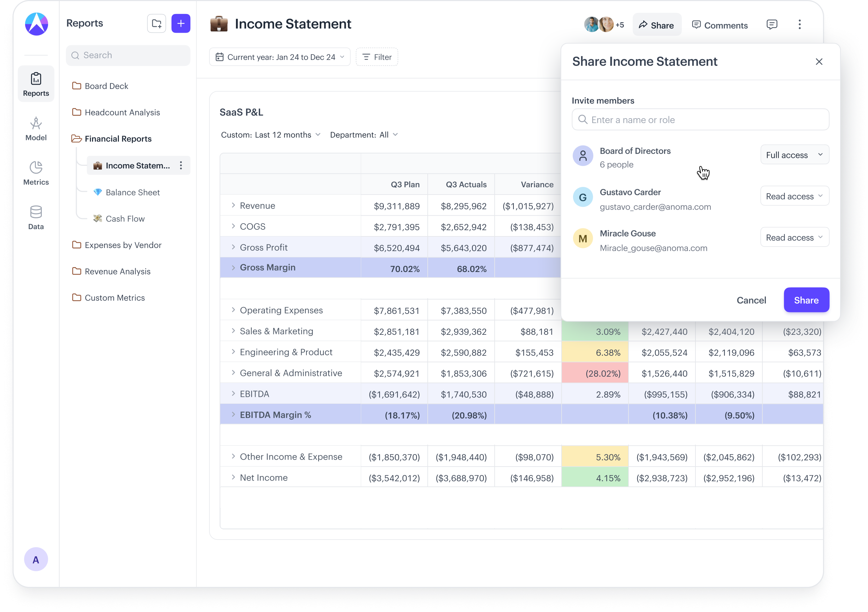Image resolution: width=868 pixels, height=612 pixels.
Task: Open the Board Deck folder
Action: tap(106, 86)
